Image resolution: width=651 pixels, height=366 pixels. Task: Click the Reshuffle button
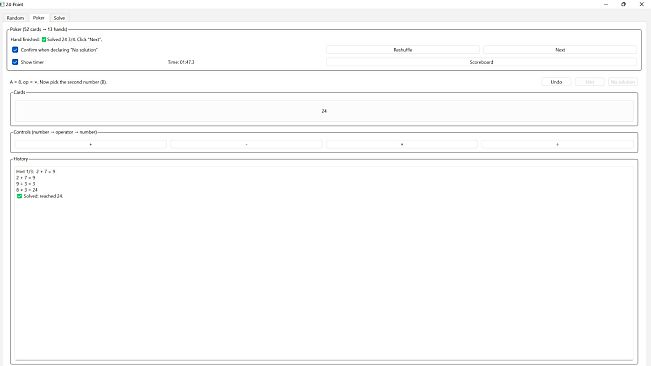(x=403, y=50)
